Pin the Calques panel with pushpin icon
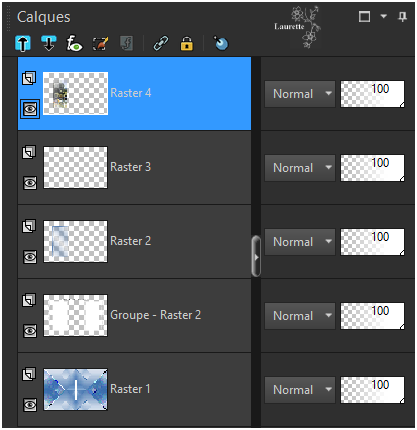The image size is (417, 430). pyautogui.click(x=402, y=17)
